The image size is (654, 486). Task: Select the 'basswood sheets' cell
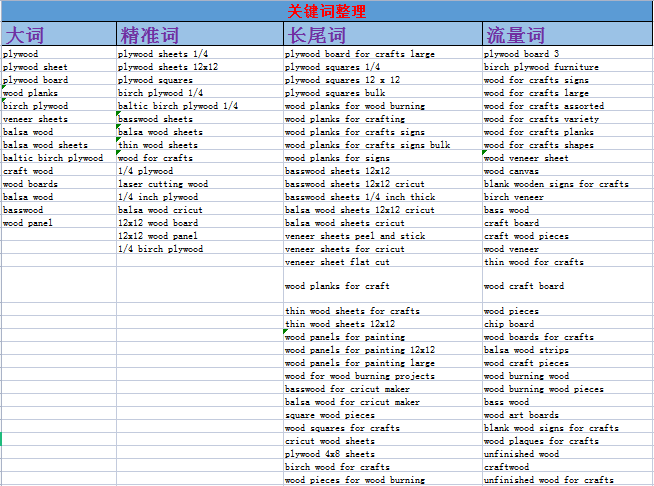[200, 119]
